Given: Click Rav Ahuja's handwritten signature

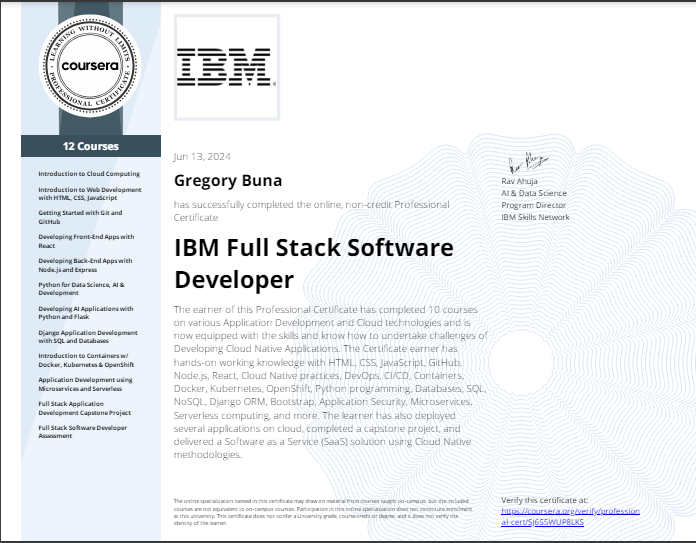Looking at the screenshot, I should 522,162.
